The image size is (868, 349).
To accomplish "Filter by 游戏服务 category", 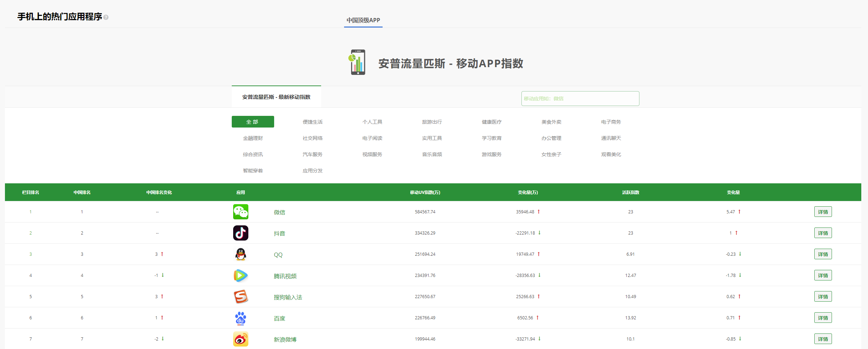I will [491, 154].
